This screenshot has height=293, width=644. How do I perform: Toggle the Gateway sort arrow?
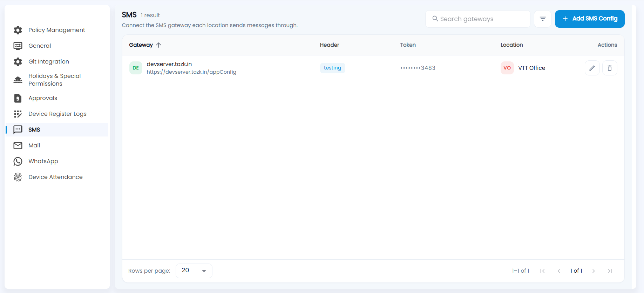[158, 45]
